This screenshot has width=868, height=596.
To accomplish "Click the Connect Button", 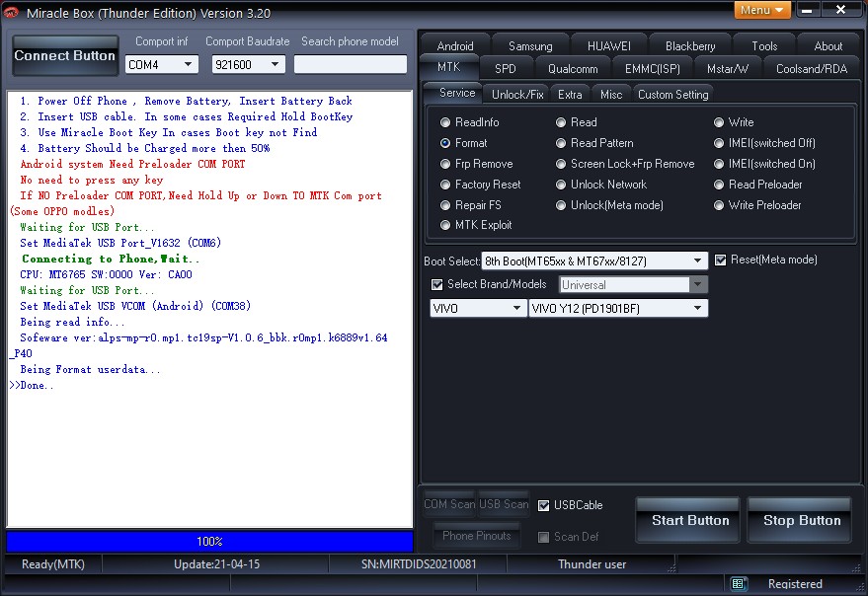I will 65,55.
